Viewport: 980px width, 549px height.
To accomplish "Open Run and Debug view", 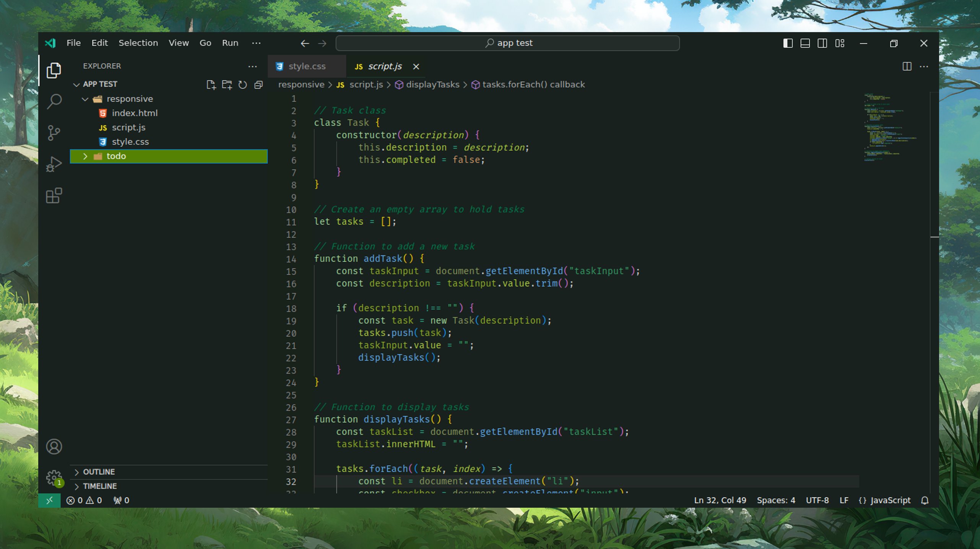I will tap(54, 164).
